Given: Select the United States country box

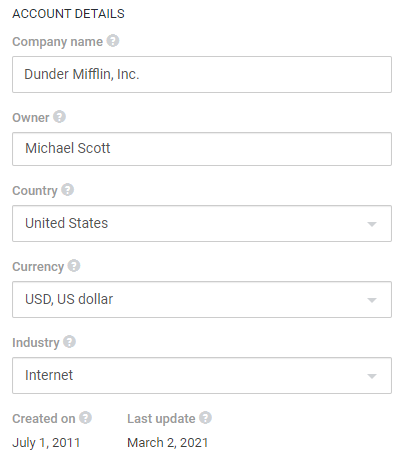Looking at the screenshot, I should click(x=202, y=223).
